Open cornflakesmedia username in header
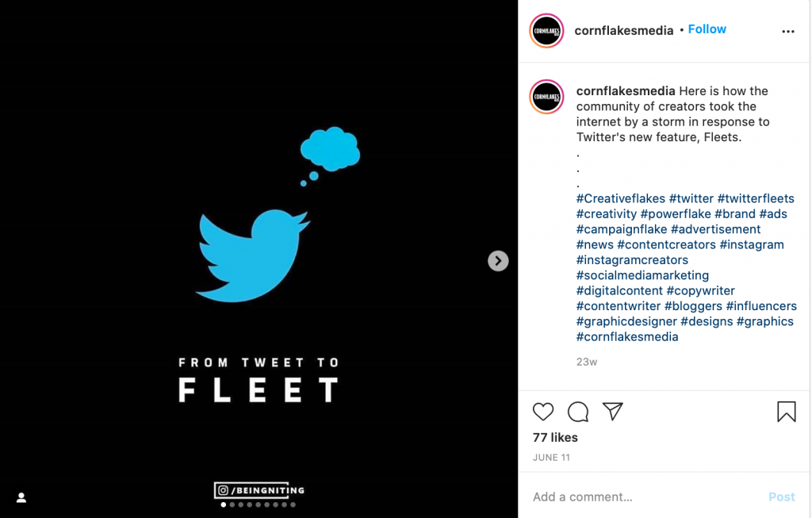Viewport: 812px width, 518px height. (x=623, y=31)
